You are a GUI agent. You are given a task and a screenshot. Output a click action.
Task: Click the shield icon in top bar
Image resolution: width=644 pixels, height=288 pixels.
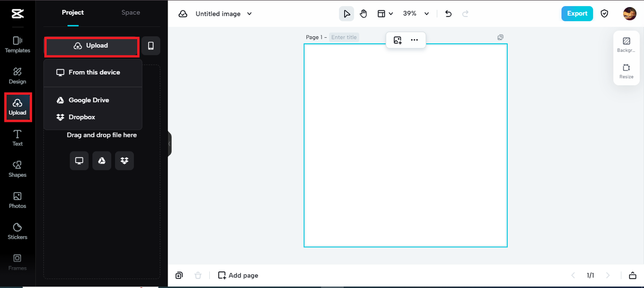[x=605, y=14]
